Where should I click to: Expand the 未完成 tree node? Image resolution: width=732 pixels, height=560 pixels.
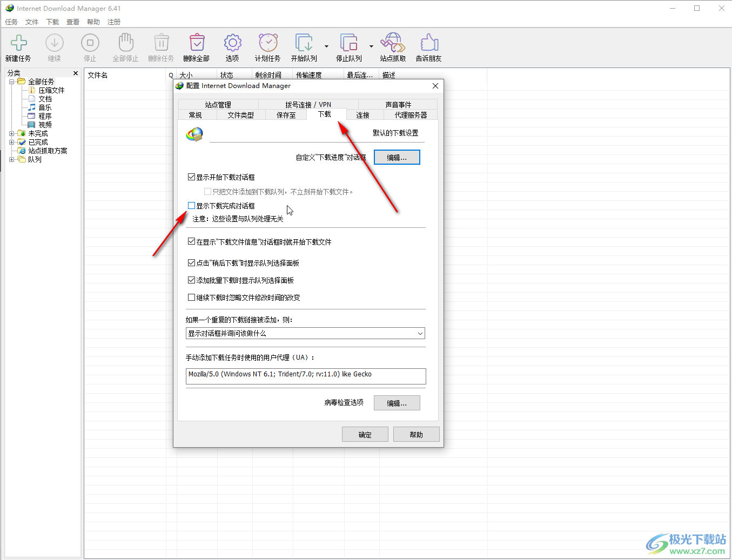tap(12, 133)
